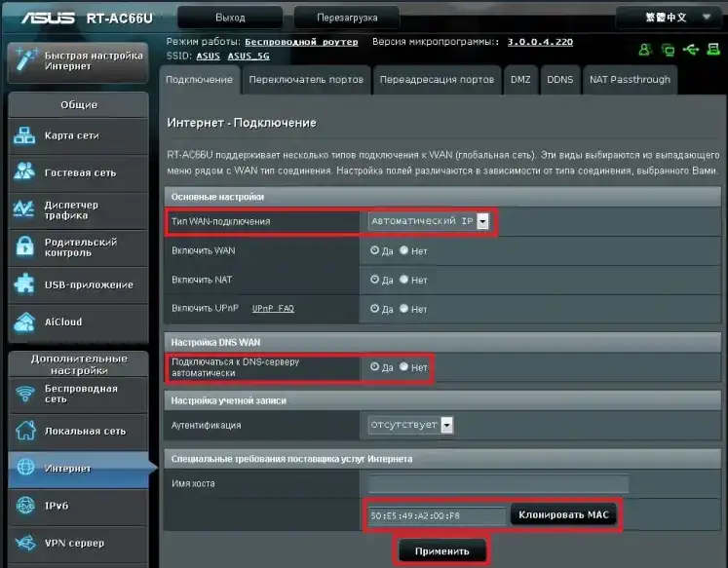Open Карта сети network map icon

24,135
